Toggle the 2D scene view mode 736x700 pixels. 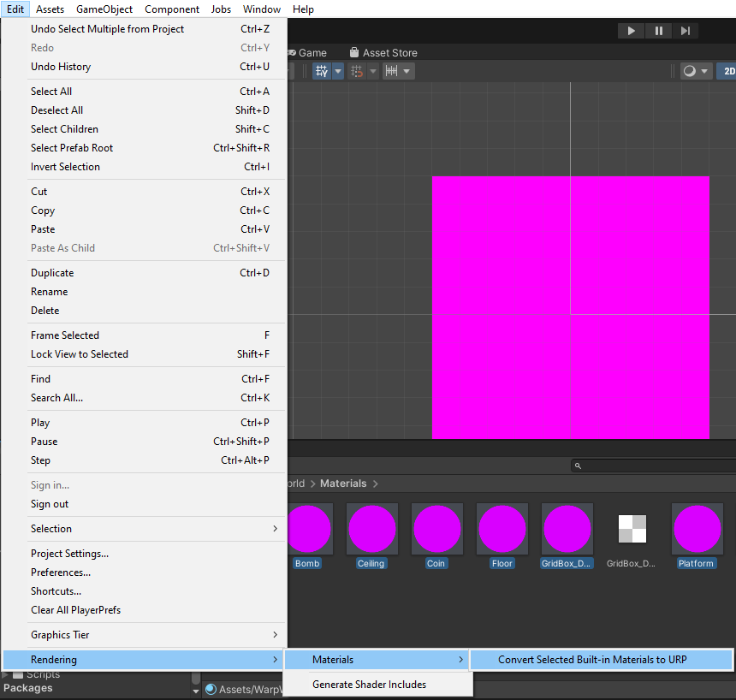coord(727,71)
